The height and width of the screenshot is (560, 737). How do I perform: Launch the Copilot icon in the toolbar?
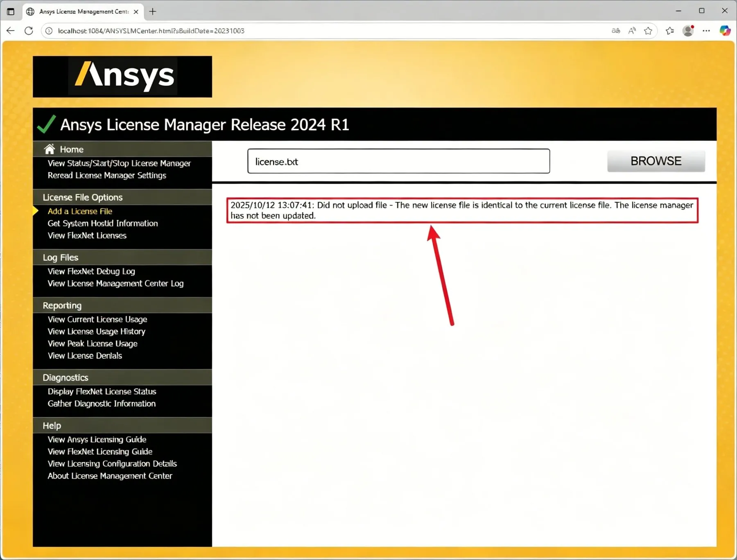[x=725, y=31]
